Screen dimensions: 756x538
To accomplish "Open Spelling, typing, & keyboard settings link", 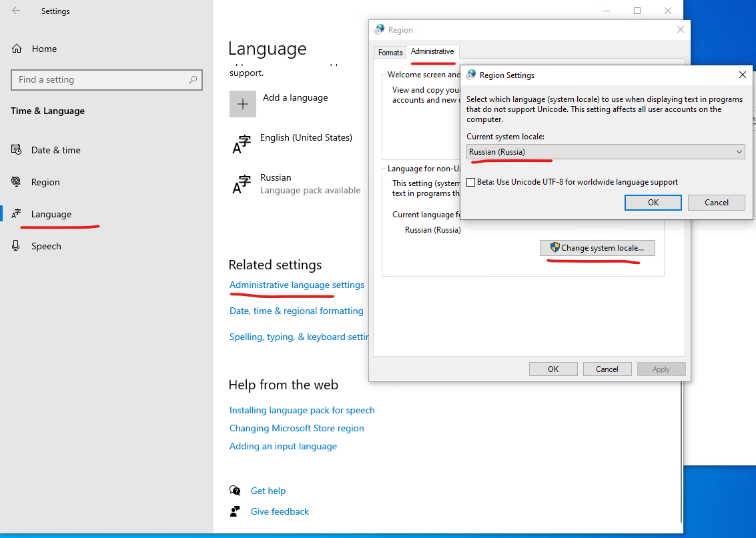I will tap(299, 337).
